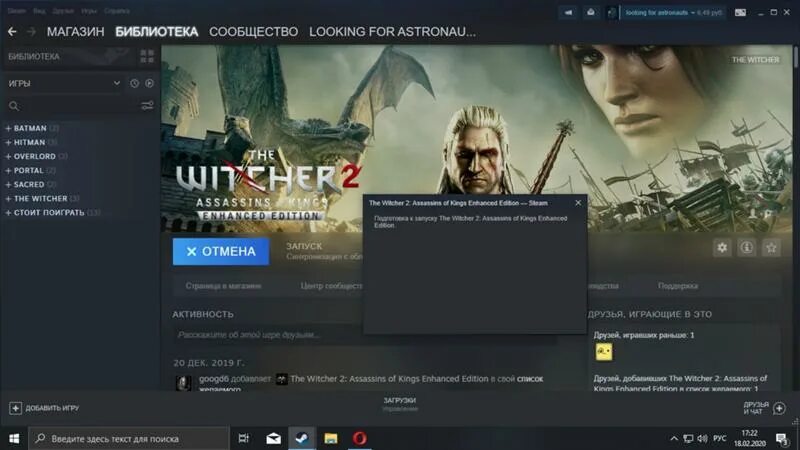Viewport: 800px width, 450px height.
Task: Open the Друзья menu
Action: pyautogui.click(x=63, y=11)
